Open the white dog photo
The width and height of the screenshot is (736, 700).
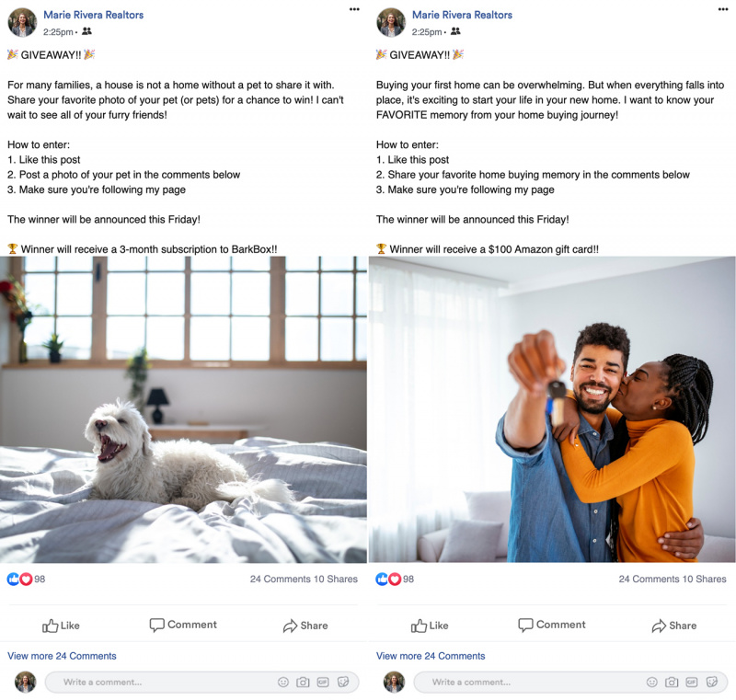(x=183, y=409)
